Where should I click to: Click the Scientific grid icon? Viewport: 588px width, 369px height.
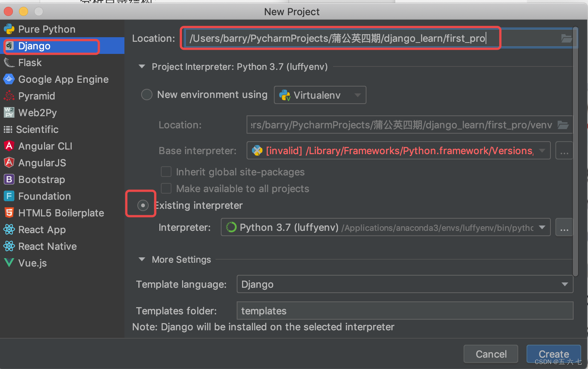point(8,129)
